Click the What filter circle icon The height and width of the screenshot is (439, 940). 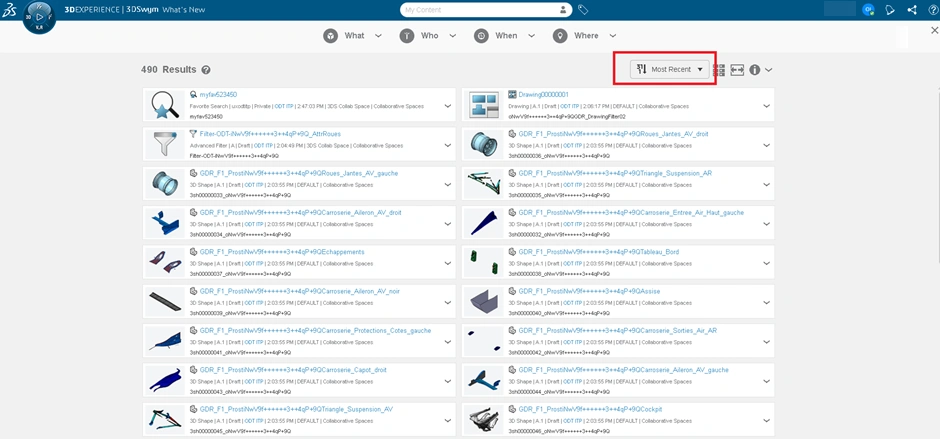click(x=330, y=36)
